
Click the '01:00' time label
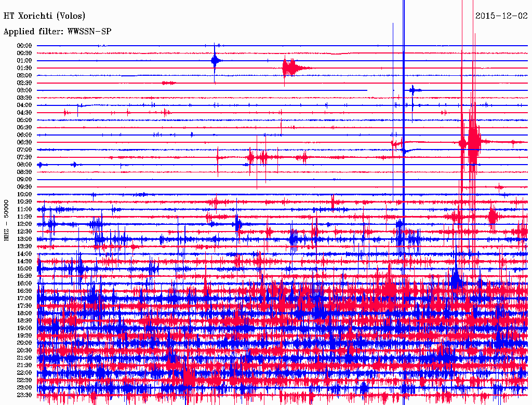(x=24, y=61)
